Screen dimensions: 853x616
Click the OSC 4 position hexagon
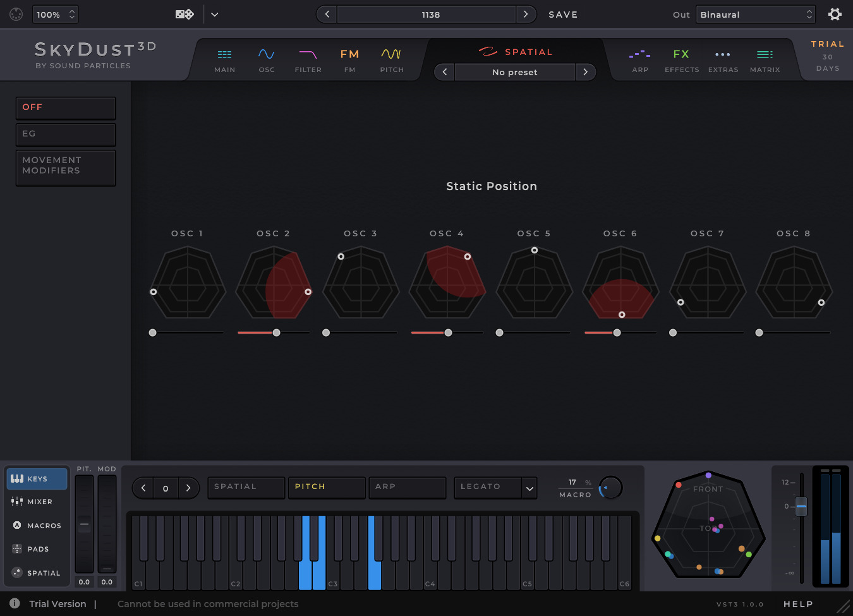pos(447,282)
